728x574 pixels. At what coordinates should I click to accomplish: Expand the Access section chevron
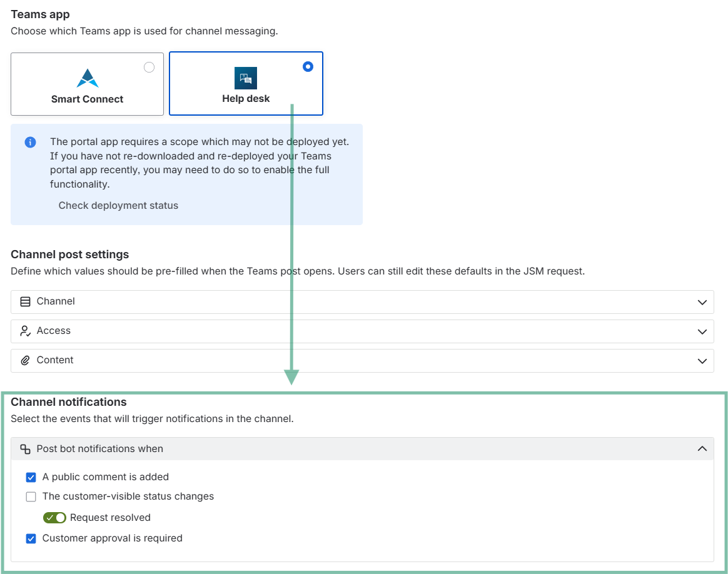pos(702,331)
